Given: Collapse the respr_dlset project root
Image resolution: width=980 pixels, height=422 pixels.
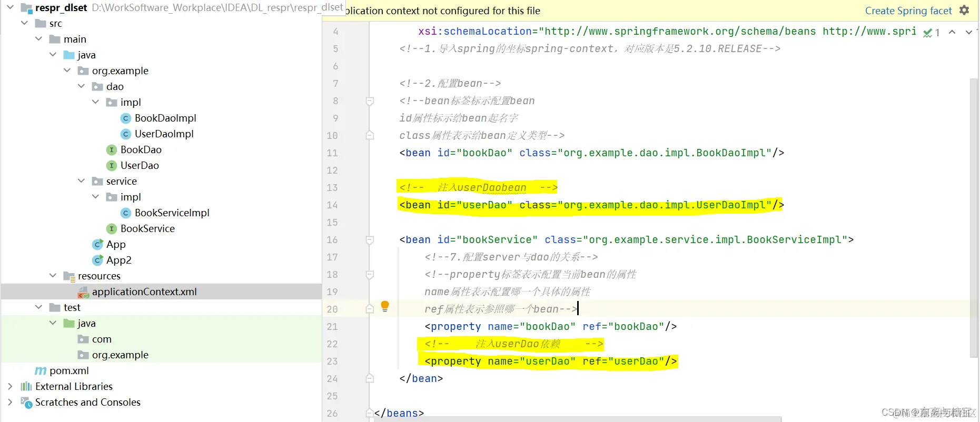Looking at the screenshot, I should (x=10, y=7).
